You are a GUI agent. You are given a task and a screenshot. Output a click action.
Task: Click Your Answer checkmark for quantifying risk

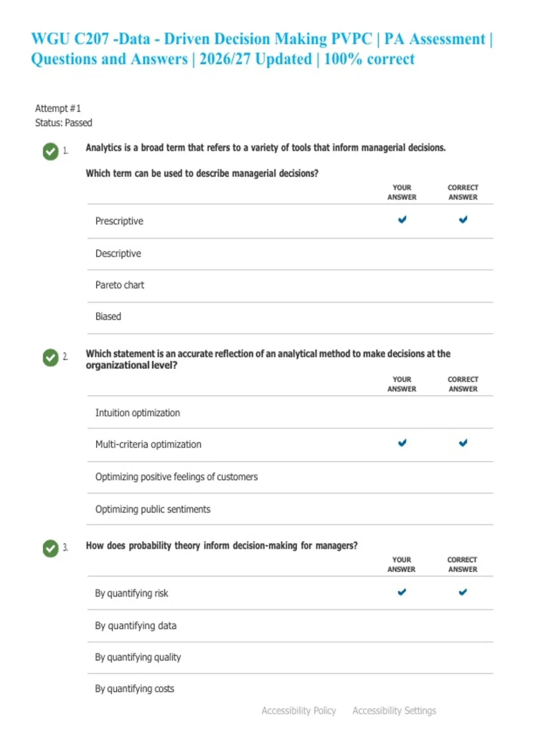[x=402, y=592]
